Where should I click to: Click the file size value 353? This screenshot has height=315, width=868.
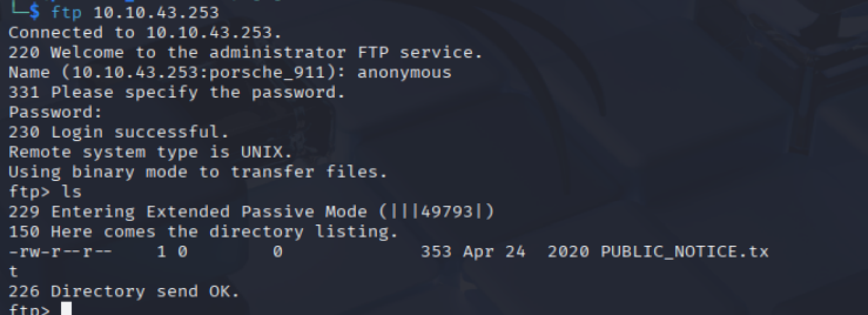(436, 252)
